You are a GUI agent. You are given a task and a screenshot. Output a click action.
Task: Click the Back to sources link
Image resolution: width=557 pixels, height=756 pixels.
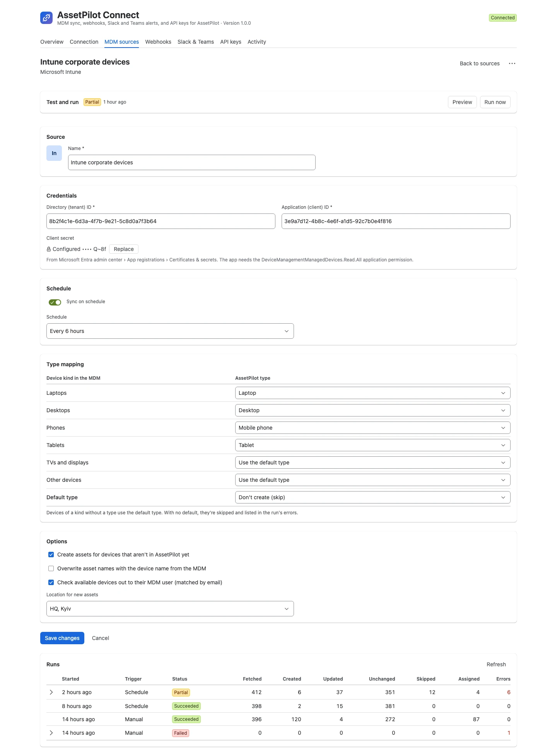480,63
